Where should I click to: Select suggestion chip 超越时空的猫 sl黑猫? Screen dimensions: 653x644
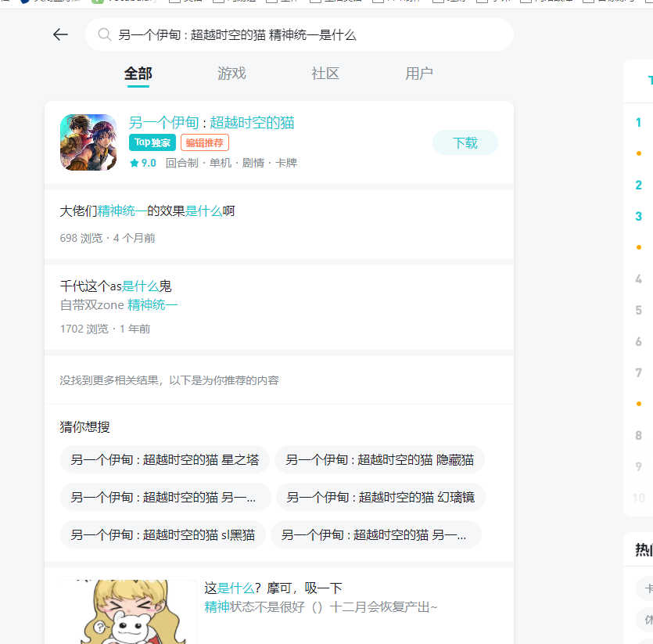point(163,534)
